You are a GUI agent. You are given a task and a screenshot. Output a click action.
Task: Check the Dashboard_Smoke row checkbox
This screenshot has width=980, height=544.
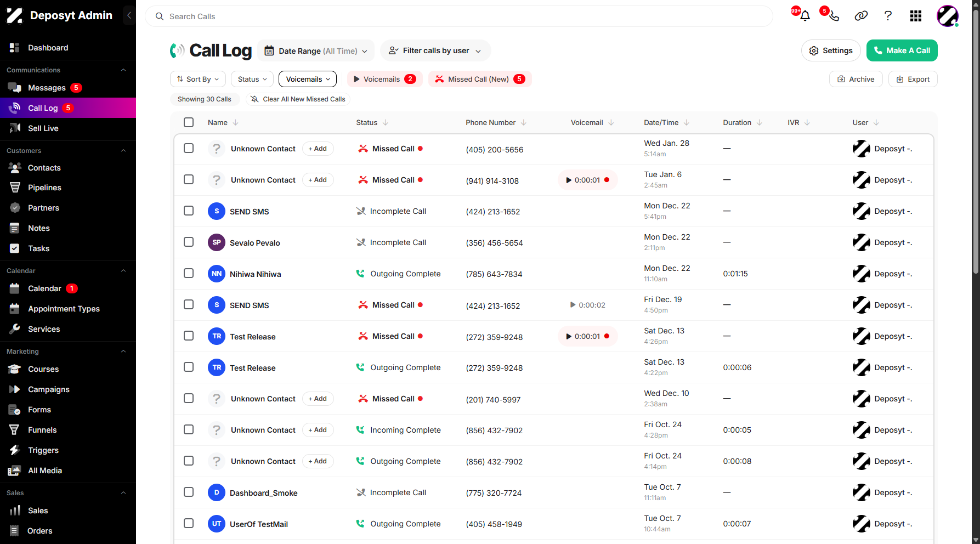(x=189, y=492)
